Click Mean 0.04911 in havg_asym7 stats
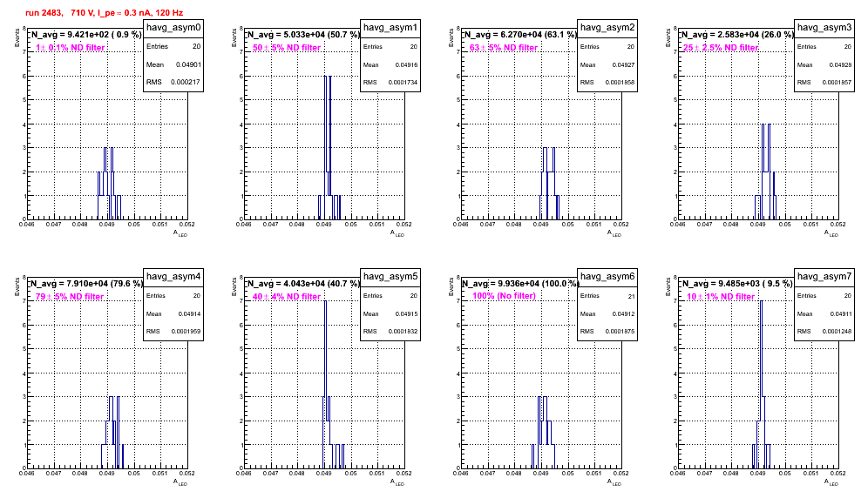The width and height of the screenshot is (868, 498). pyautogui.click(x=824, y=313)
